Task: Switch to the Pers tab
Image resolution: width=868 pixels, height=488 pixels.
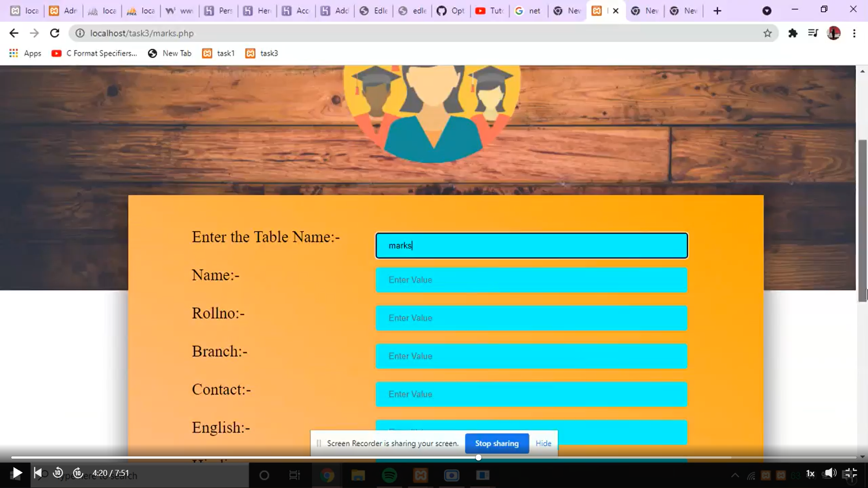Action: (218, 10)
